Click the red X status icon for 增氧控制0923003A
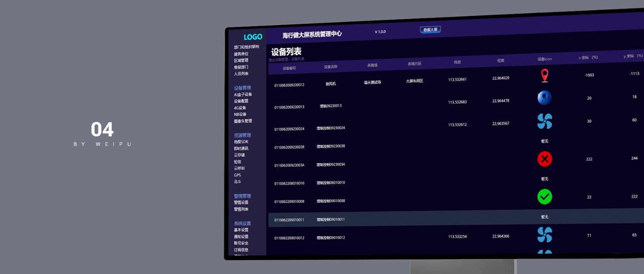This screenshot has height=274, width=644. point(545,159)
